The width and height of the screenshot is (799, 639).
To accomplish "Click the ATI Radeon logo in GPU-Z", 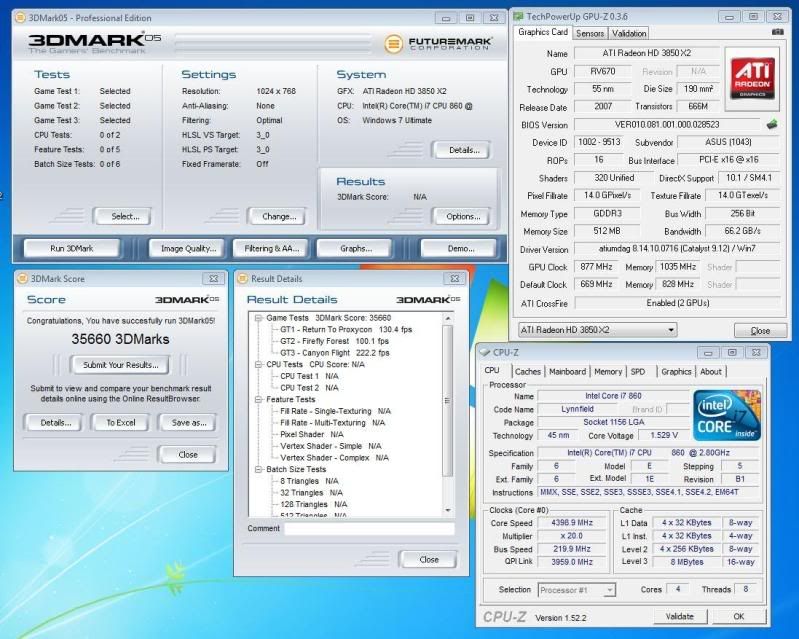I will point(752,78).
